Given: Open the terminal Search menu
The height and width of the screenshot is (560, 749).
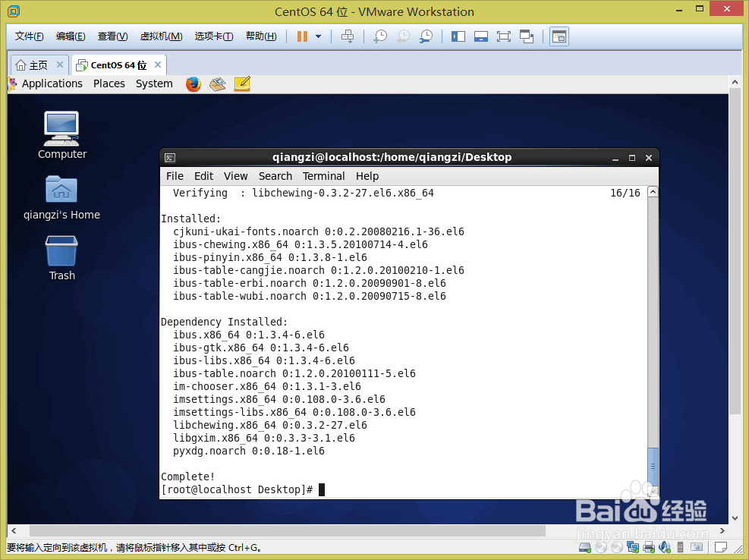Looking at the screenshot, I should (x=275, y=176).
